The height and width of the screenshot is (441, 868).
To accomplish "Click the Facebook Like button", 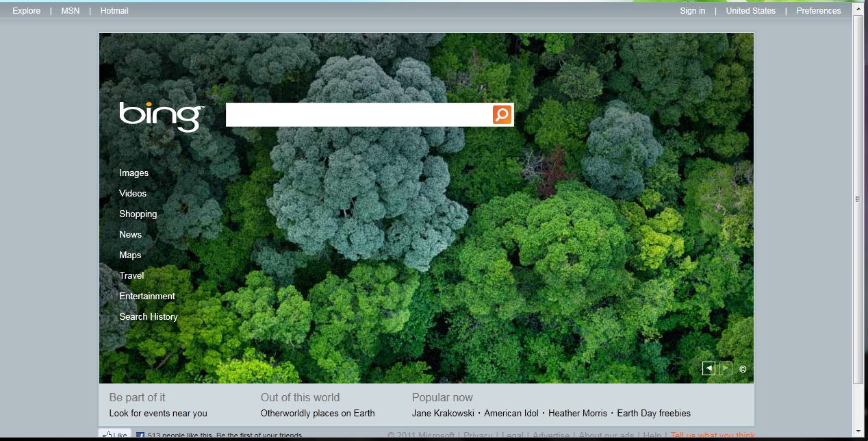I will 115,435.
